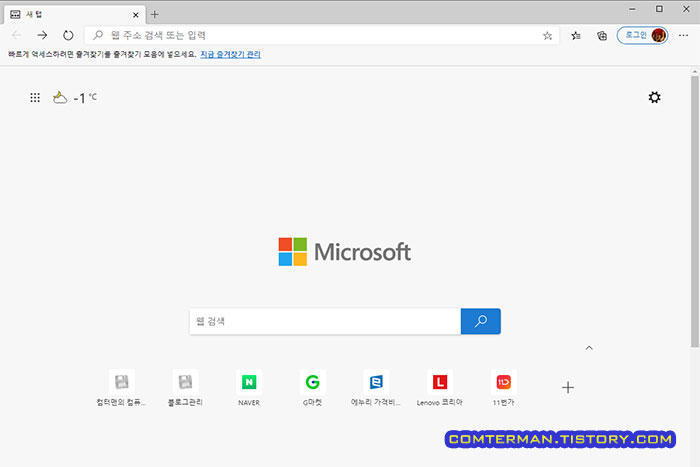
Task: Open the 블로그관리 quick link tile
Action: (x=185, y=388)
